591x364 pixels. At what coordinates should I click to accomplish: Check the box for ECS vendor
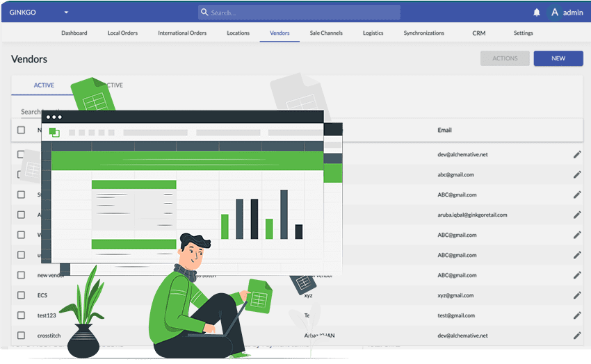point(21,295)
